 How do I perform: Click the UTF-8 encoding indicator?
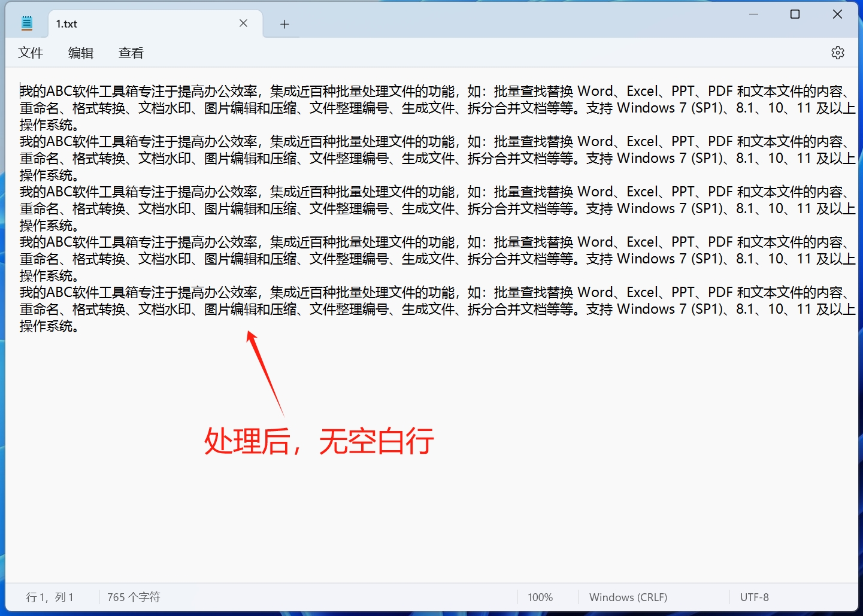755,597
